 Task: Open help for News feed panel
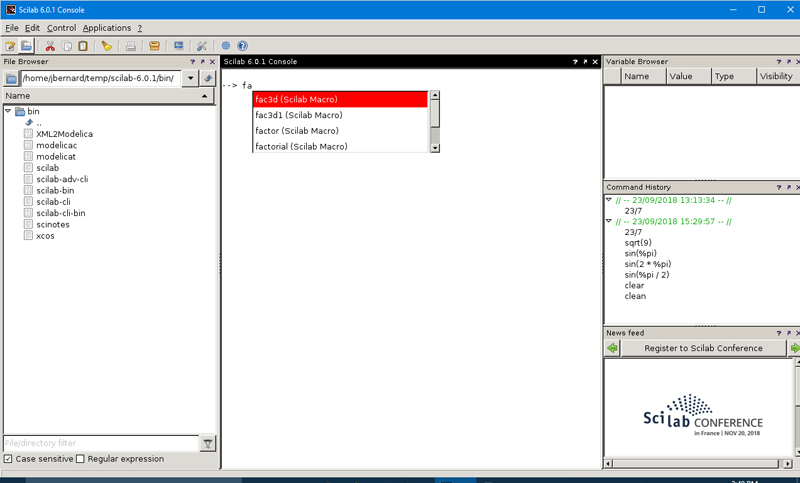pyautogui.click(x=779, y=333)
